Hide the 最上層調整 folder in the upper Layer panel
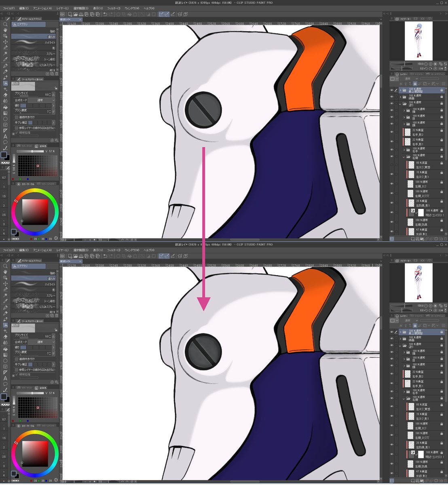This screenshot has width=448, height=485. pos(392,91)
